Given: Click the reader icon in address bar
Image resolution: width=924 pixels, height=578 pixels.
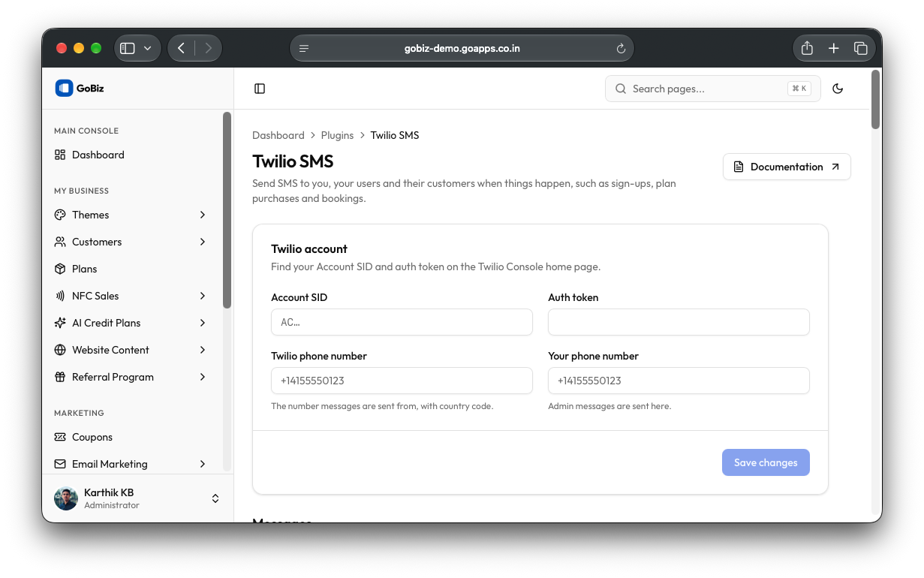Looking at the screenshot, I should [x=304, y=48].
